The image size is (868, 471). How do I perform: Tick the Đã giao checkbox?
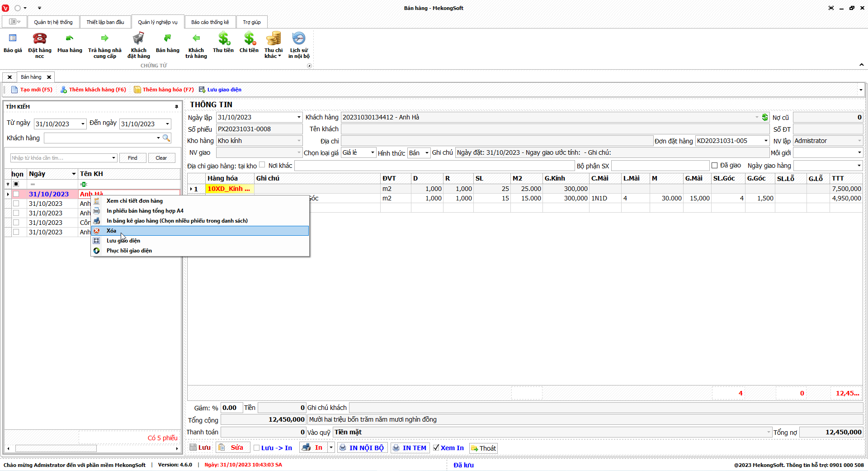(x=715, y=166)
